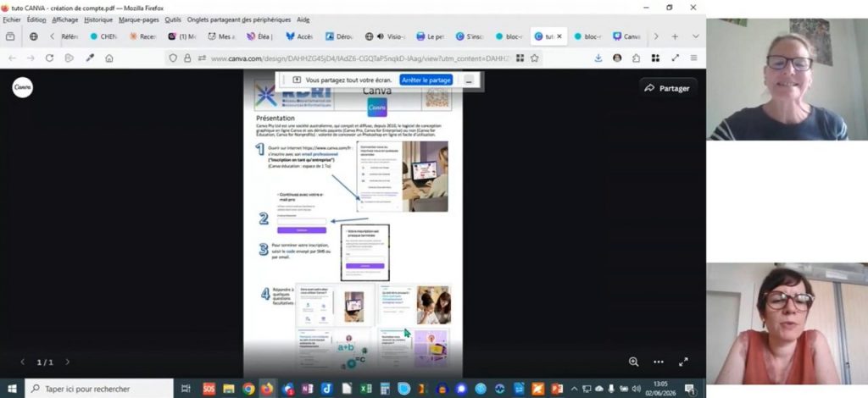Hide the screen sharing notification bar
This screenshot has height=398, width=868.
pyautogui.click(x=469, y=80)
